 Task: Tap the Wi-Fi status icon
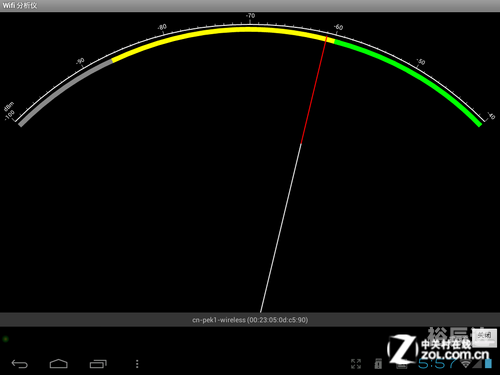[466, 363]
